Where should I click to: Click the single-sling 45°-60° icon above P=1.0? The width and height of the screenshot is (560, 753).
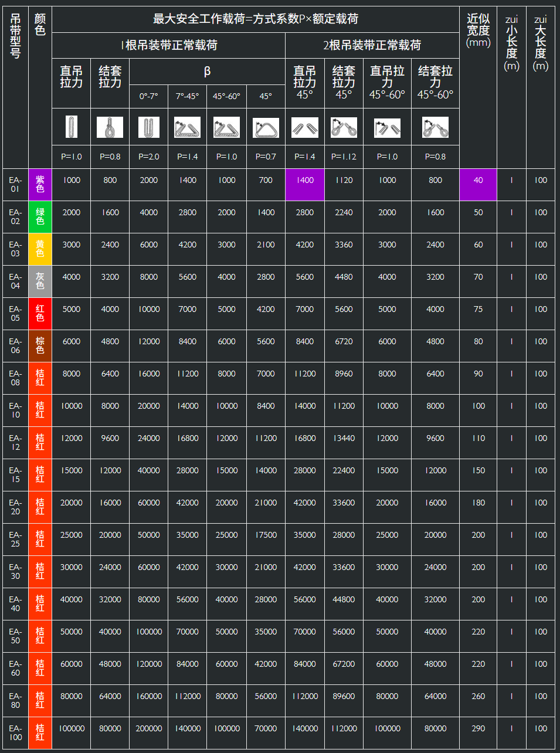tap(226, 127)
